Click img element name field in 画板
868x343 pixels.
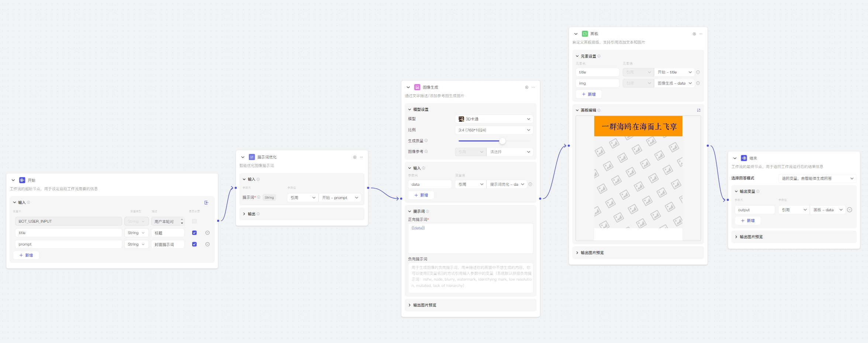coord(597,83)
